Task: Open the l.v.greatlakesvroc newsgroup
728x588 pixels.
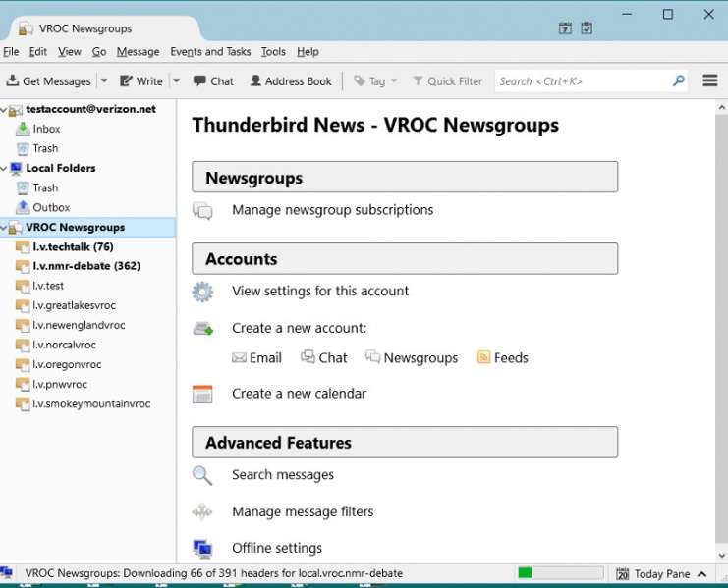Action: [74, 305]
